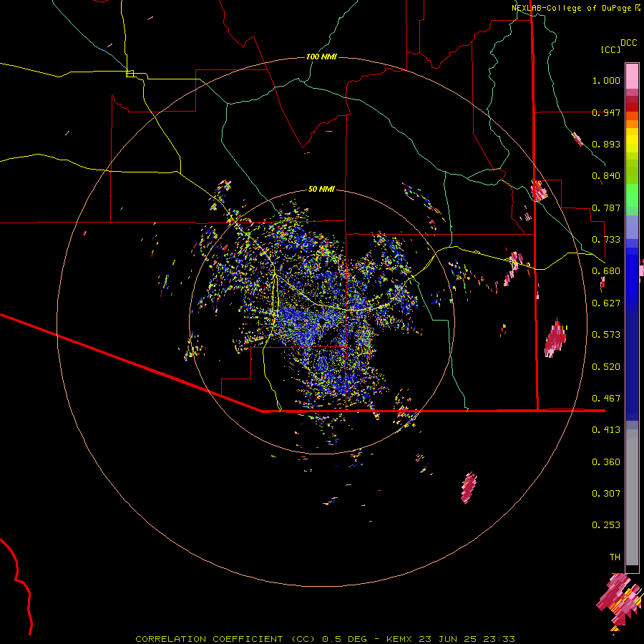Click the large crimson echo below the color bar
This screenshot has height=644, width=644.
(620, 601)
